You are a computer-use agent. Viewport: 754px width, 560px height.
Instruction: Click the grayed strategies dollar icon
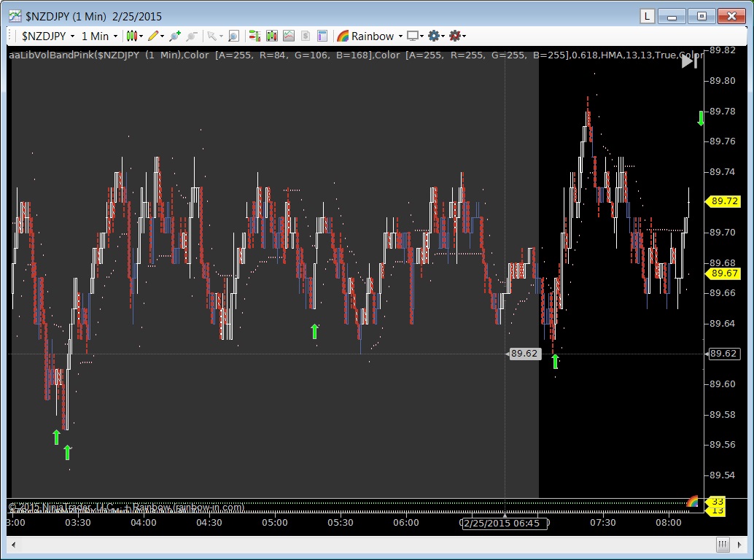306,36
